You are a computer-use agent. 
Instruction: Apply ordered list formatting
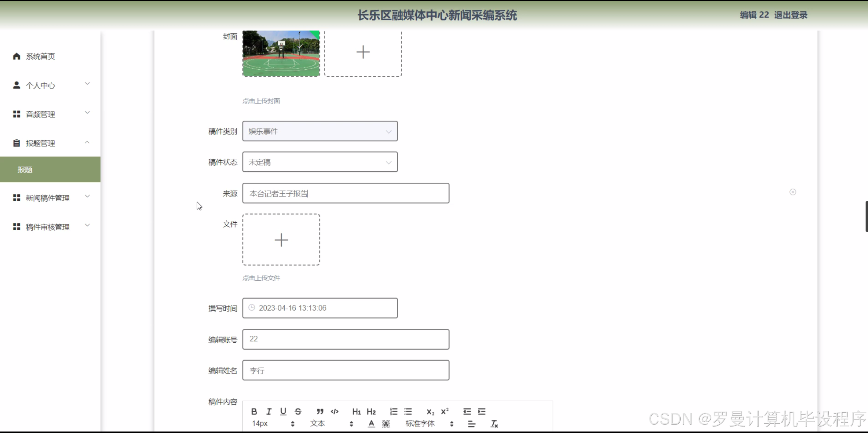[x=394, y=411]
